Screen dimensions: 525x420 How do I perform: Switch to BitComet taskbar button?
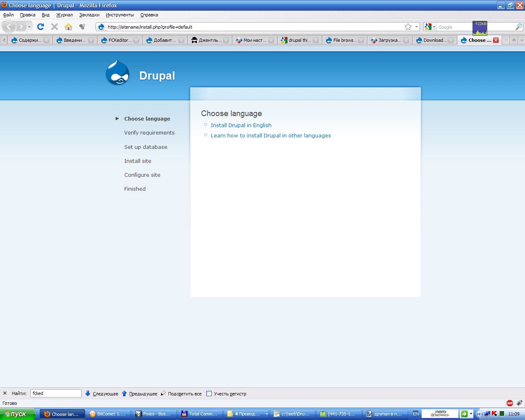pyautogui.click(x=108, y=414)
